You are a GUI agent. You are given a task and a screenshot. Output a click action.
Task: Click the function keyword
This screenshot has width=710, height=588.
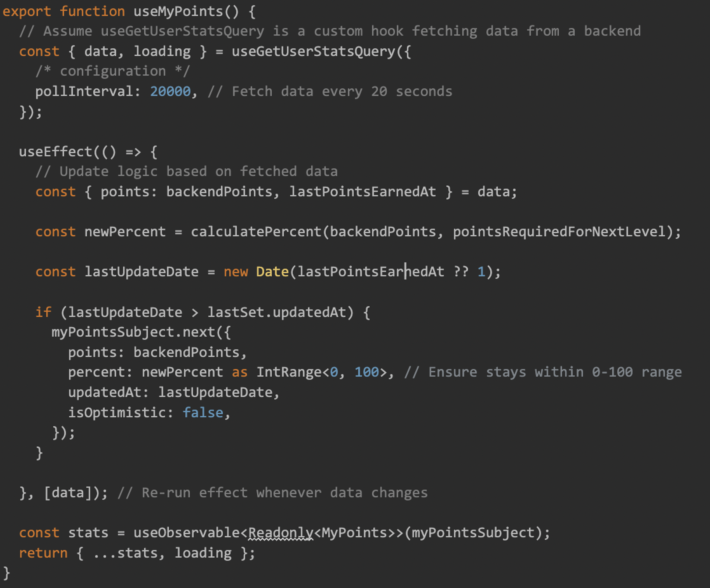coord(92,12)
